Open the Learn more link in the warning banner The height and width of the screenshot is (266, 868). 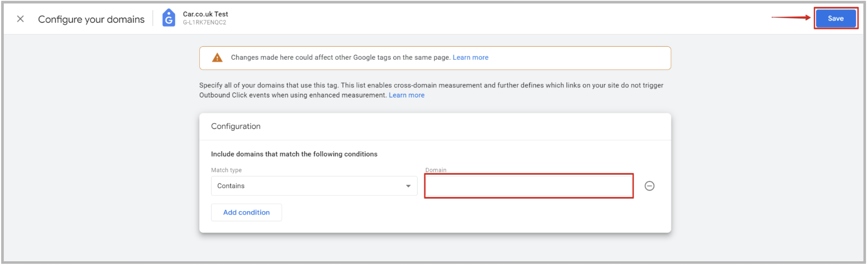[x=471, y=57]
